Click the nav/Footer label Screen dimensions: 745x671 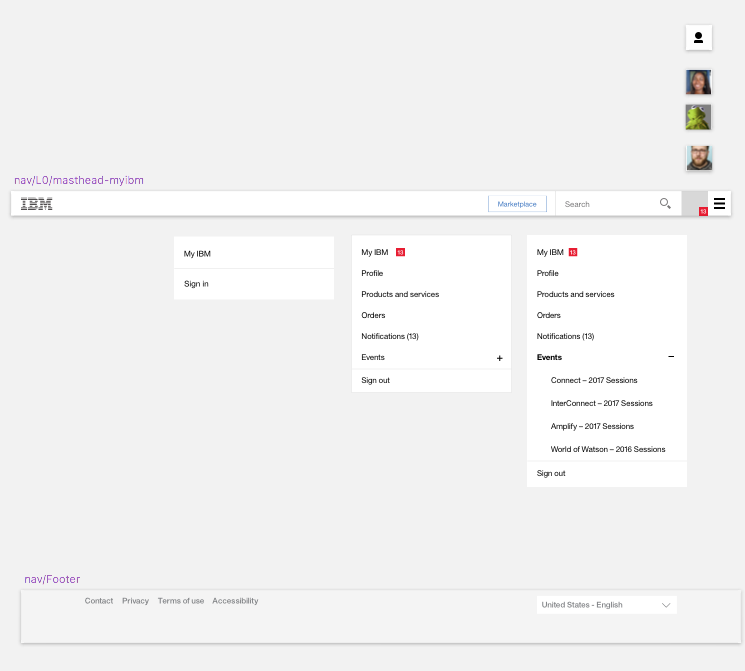(52, 579)
